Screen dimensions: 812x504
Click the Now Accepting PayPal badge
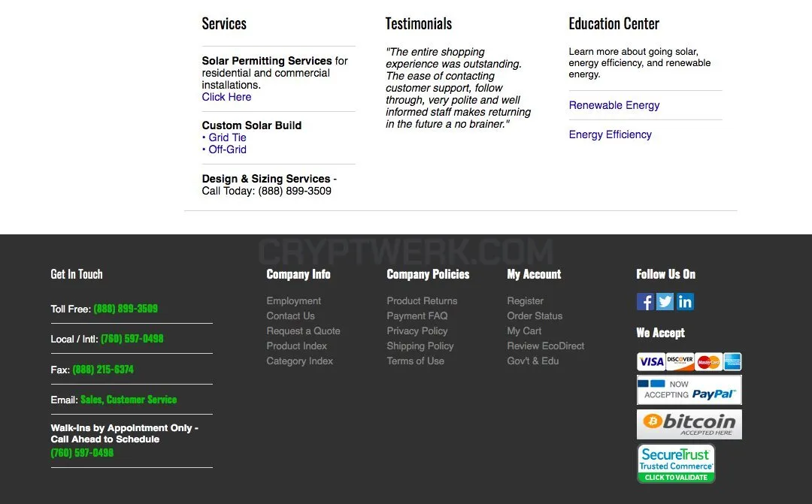tap(689, 390)
